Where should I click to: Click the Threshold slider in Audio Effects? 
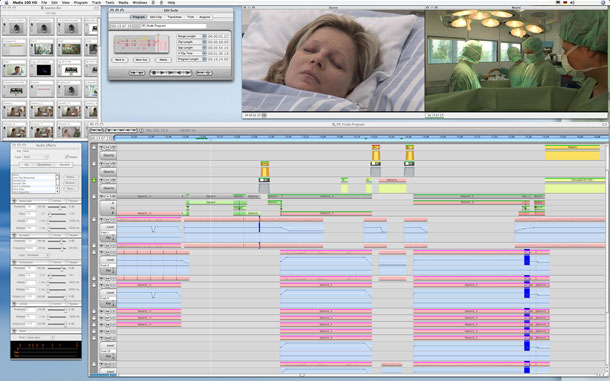(x=57, y=207)
